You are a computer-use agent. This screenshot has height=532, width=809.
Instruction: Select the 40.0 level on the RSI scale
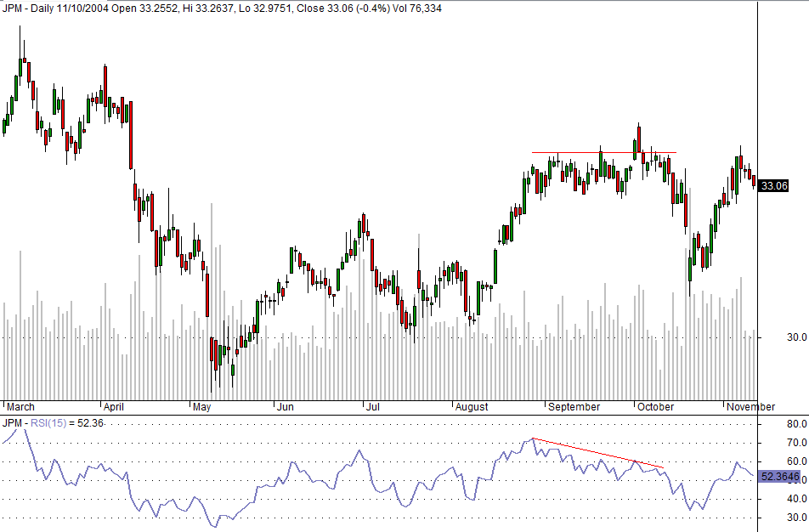click(796, 499)
